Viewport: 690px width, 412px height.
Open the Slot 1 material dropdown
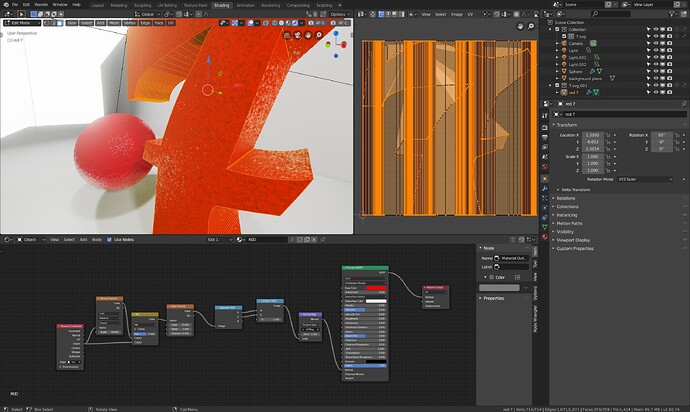click(219, 239)
